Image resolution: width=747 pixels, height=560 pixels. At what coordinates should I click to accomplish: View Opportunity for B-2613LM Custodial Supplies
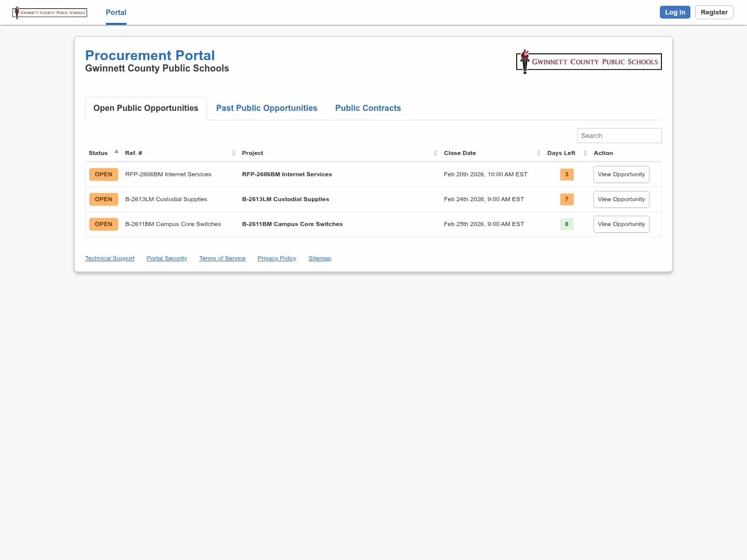(x=621, y=199)
